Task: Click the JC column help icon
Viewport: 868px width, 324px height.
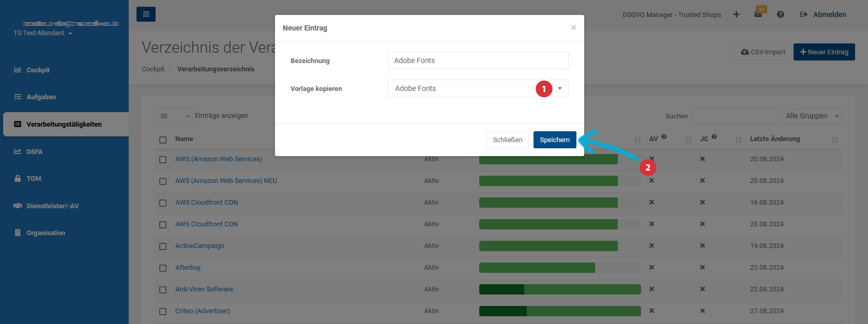Action: (x=714, y=137)
